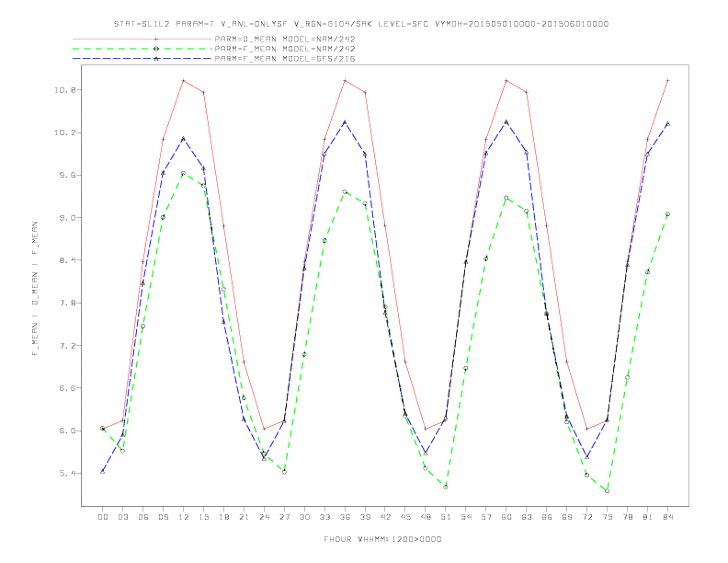Click the x-axis forecast hour 54
728x563 pixels.
[x=466, y=517]
